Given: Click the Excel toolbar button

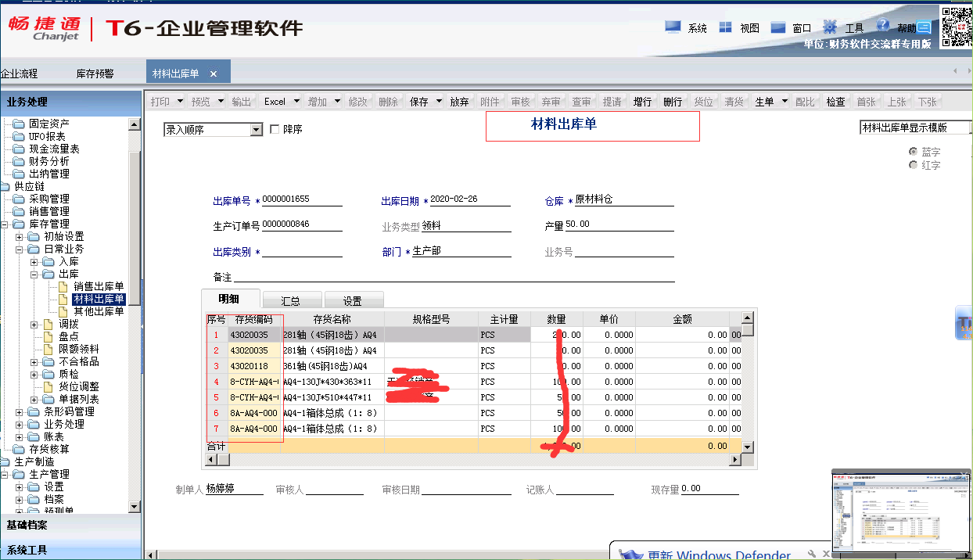Looking at the screenshot, I should pyautogui.click(x=275, y=102).
